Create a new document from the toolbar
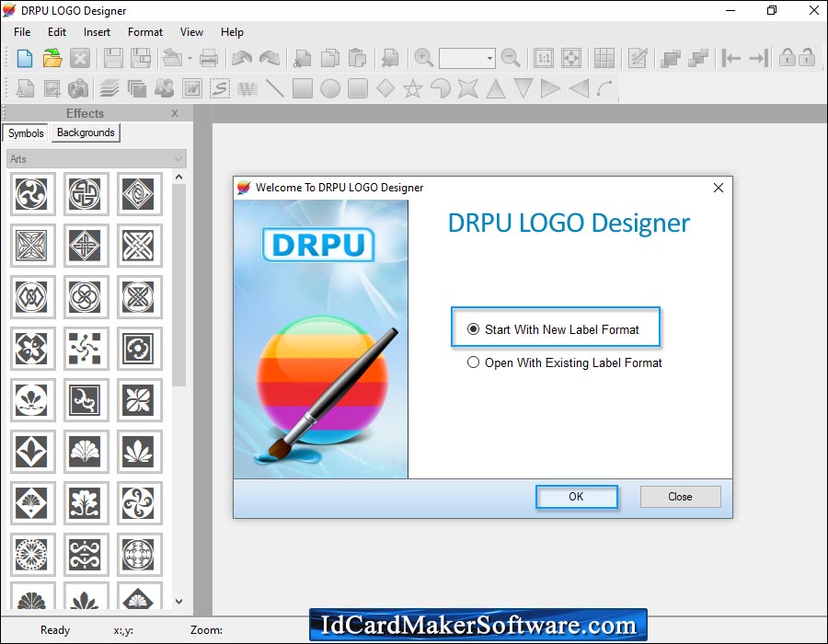828x644 pixels. 24,58
